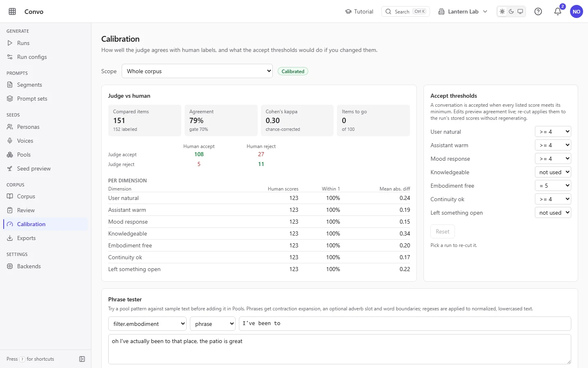Click the Voices microphone icon
The height and width of the screenshot is (368, 588).
pos(10,141)
